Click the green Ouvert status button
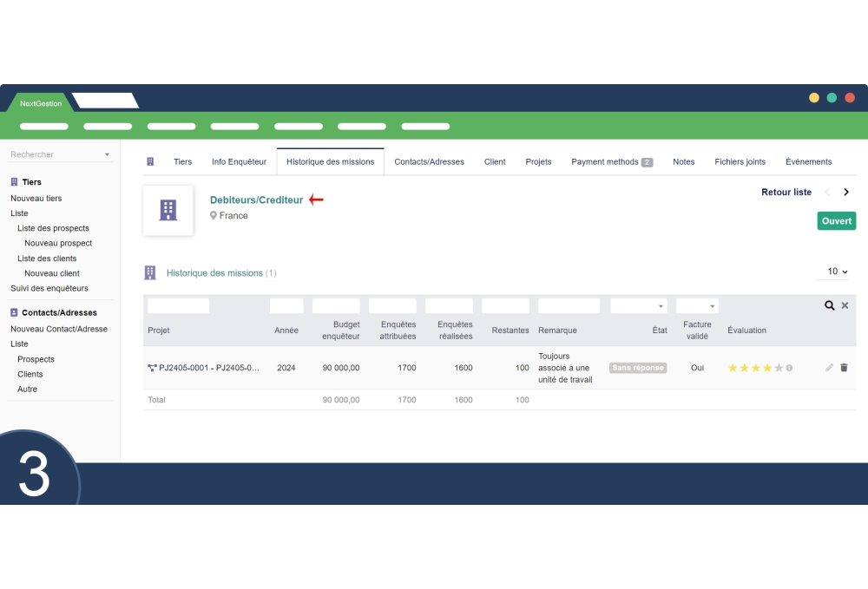The height and width of the screenshot is (589, 868). (x=836, y=221)
